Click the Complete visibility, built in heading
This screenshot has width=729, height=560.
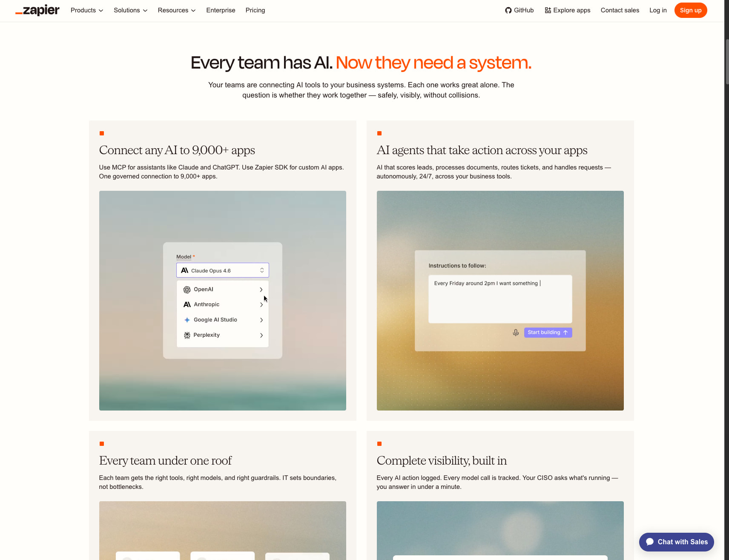click(442, 460)
